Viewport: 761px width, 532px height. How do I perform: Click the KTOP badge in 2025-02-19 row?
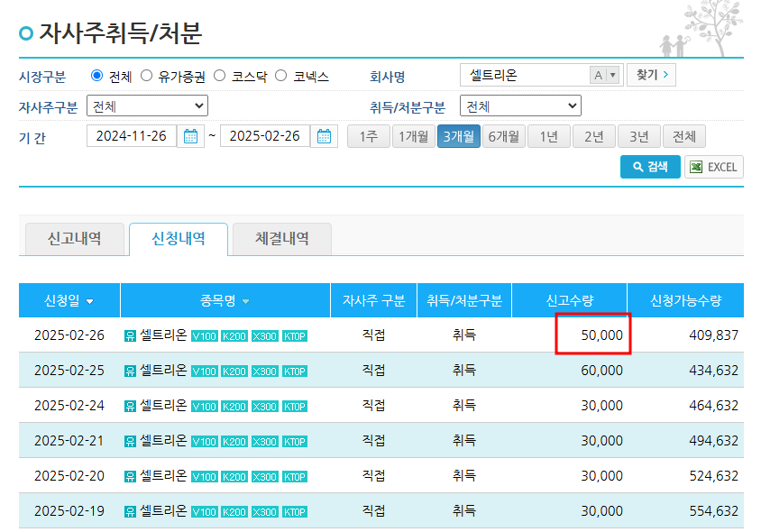[x=295, y=512]
